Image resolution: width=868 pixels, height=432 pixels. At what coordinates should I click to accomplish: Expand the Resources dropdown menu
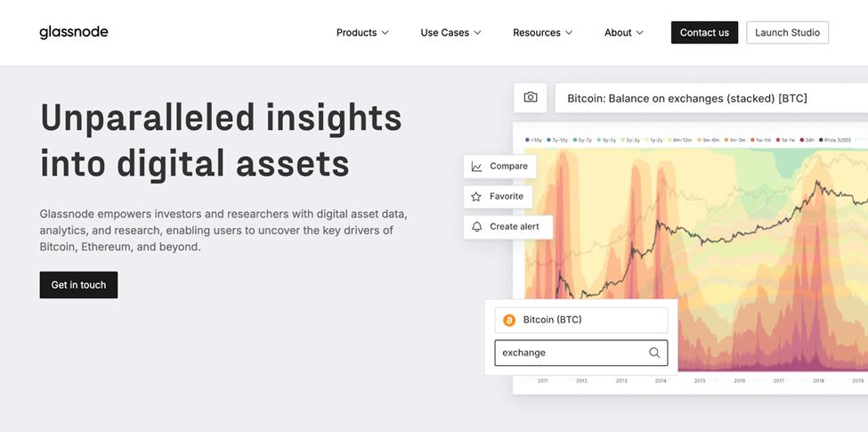pyautogui.click(x=542, y=33)
